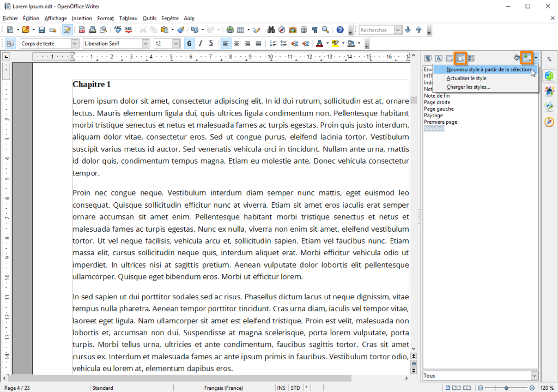The width and height of the screenshot is (558, 392).
Task: Expand the Tous style filter dropdown
Action: (x=534, y=376)
